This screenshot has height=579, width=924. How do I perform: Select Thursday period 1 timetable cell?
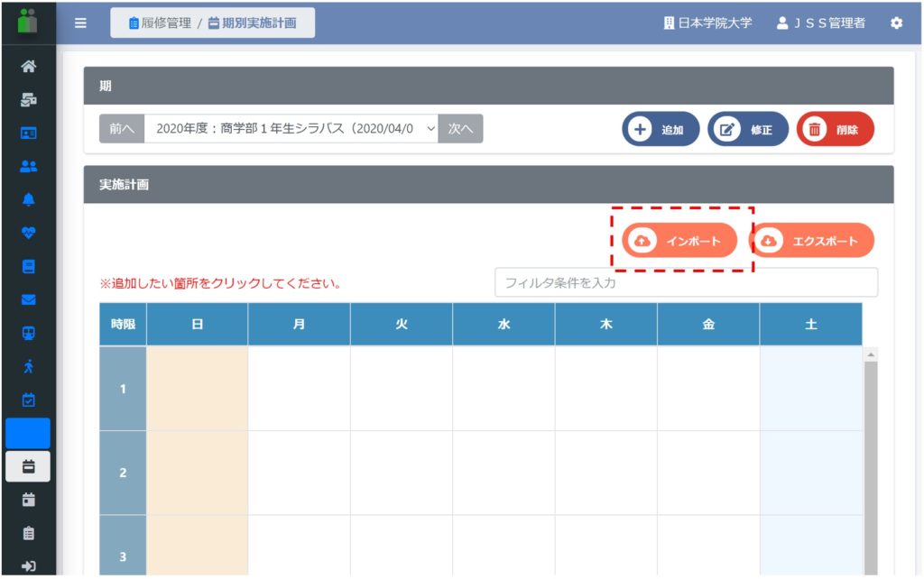pos(605,389)
